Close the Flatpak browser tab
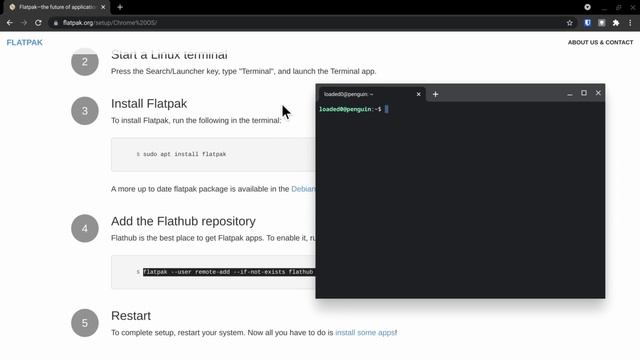Viewport: 640px width, 360px height. coord(103,7)
